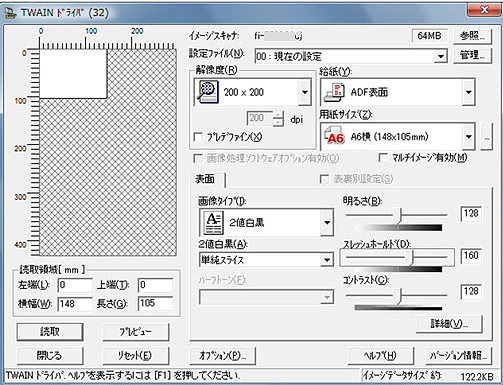Click the 長さ(G) input field showing 105
Image resolution: width=503 pixels, height=385 pixels.
click(x=155, y=304)
